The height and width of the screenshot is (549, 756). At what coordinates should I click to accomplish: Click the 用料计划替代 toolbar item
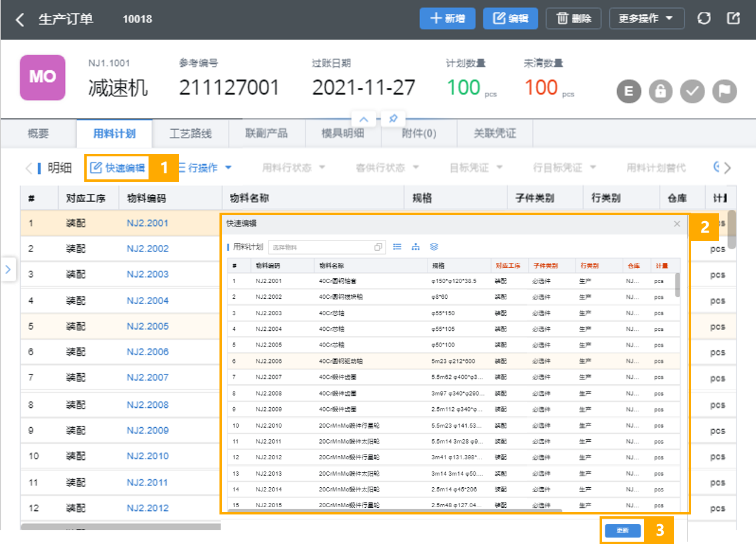pyautogui.click(x=656, y=168)
